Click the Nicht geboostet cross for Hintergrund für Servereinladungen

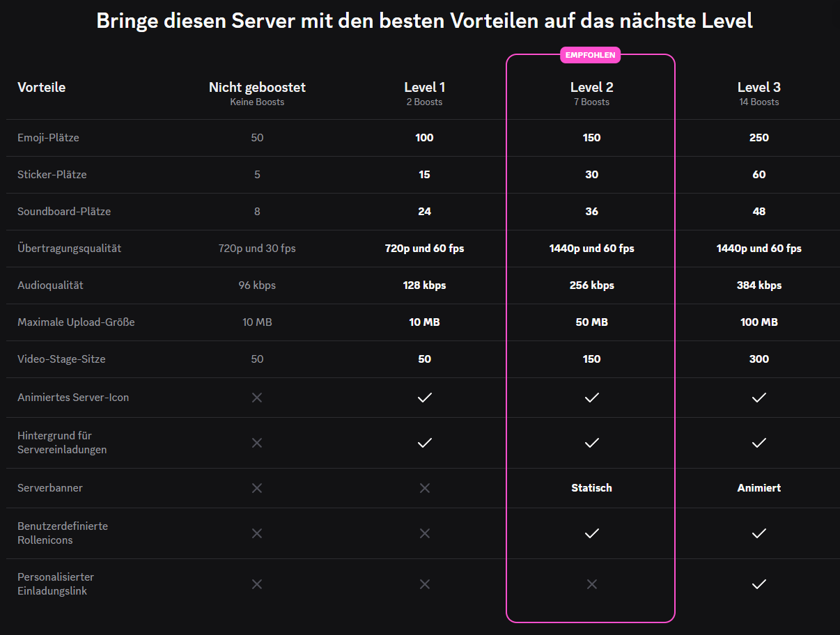(257, 443)
